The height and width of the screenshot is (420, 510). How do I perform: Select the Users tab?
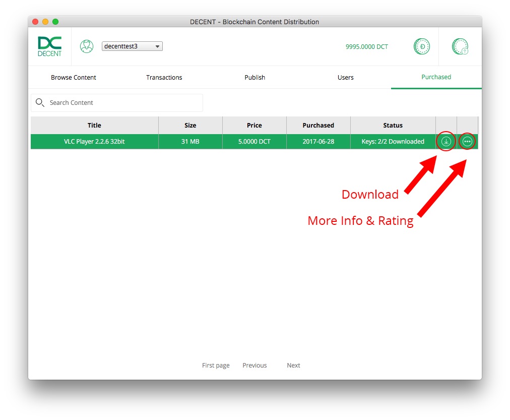click(x=345, y=78)
